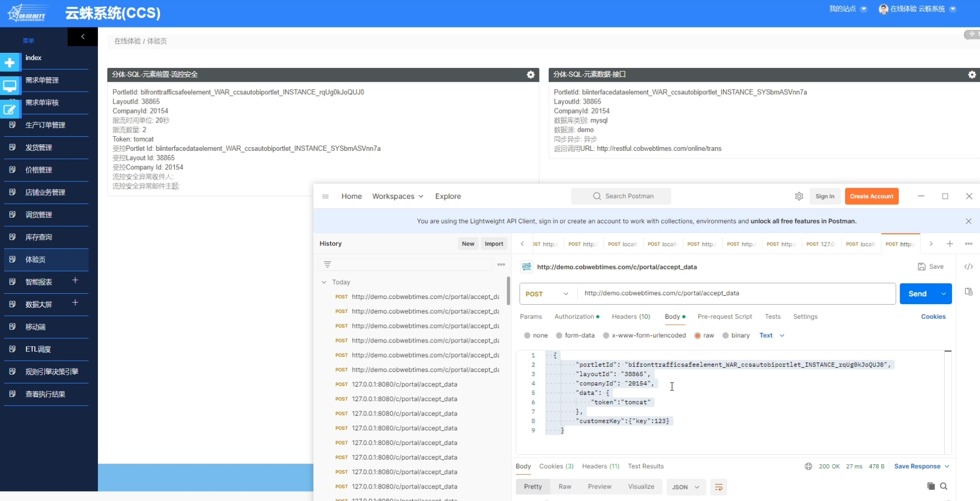Copy the response body icon
Screen dimensions: 980x501
(931, 486)
